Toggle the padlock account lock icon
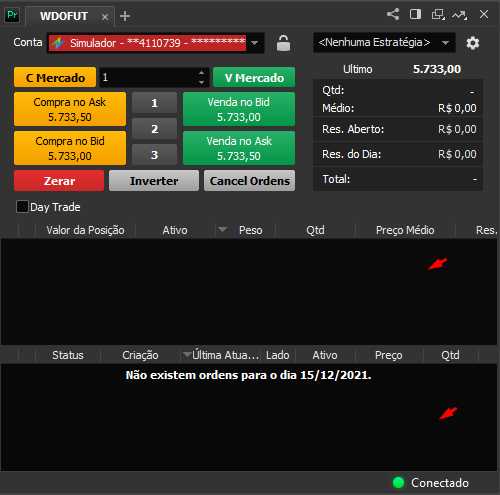 283,43
